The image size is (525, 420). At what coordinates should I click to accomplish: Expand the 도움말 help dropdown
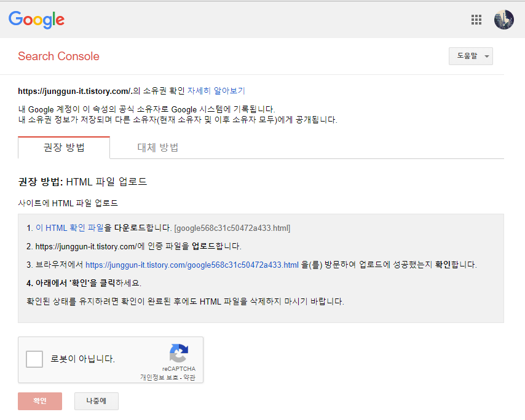pyautogui.click(x=471, y=56)
